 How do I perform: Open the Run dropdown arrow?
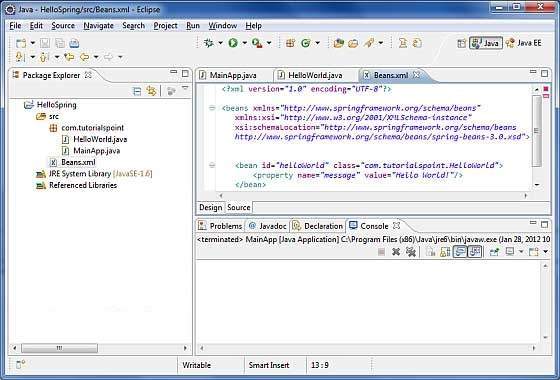245,43
